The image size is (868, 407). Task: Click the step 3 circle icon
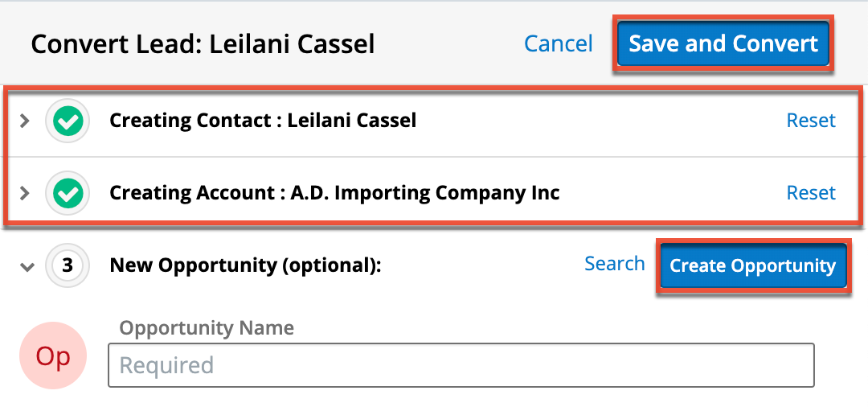pos(68,265)
